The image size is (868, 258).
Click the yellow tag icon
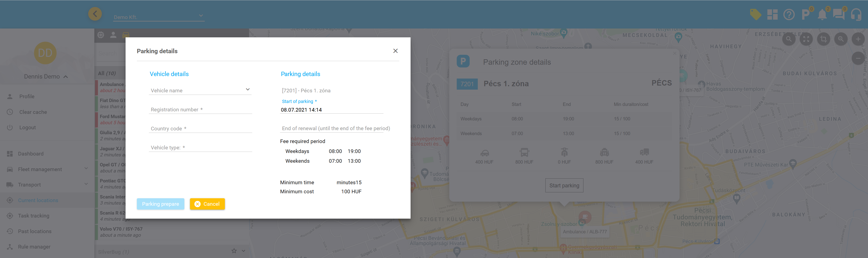click(756, 14)
